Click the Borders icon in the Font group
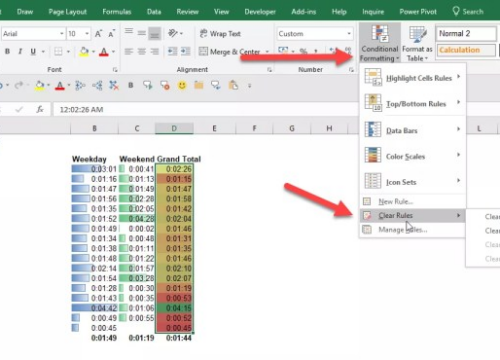This screenshot has height=360, width=500. point(58,51)
